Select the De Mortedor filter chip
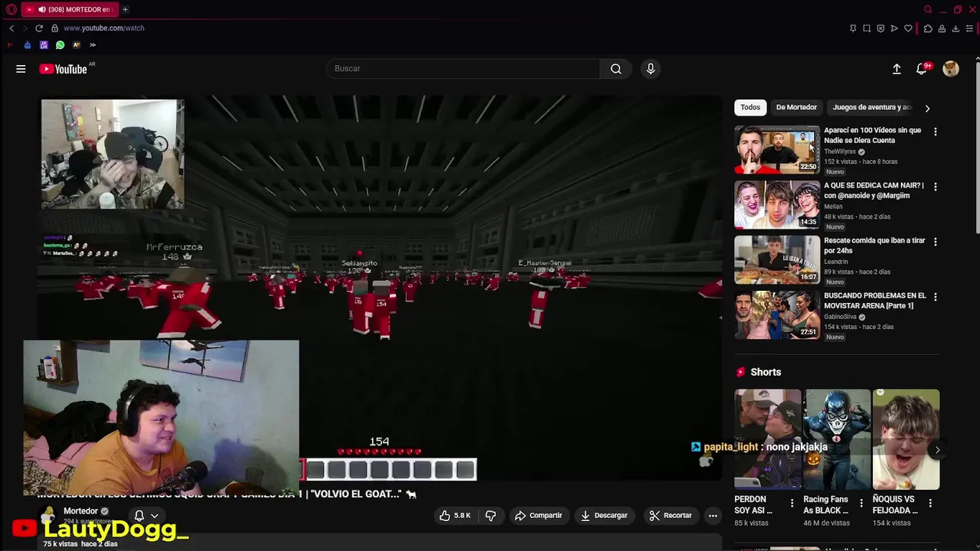Viewport: 980px width, 551px height. pos(796,107)
